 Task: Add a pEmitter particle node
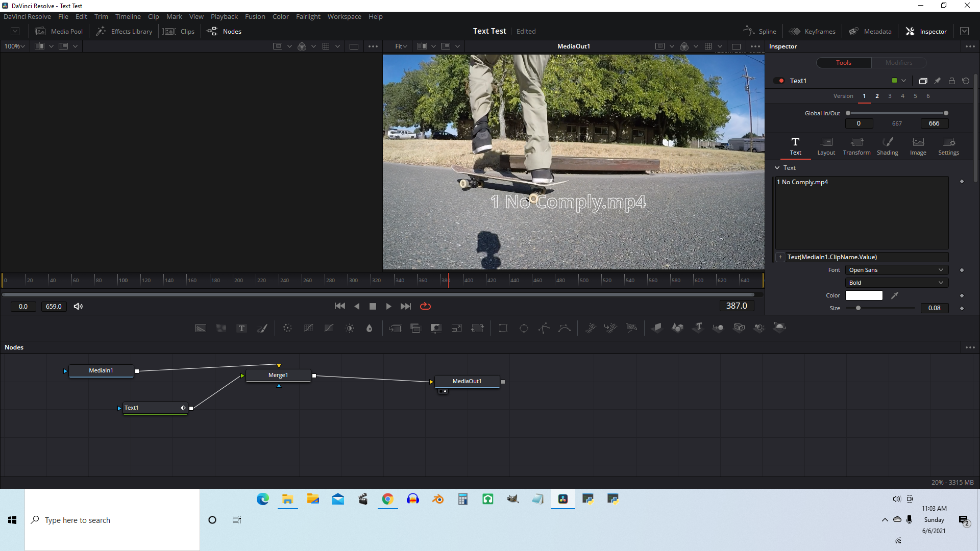point(591,328)
